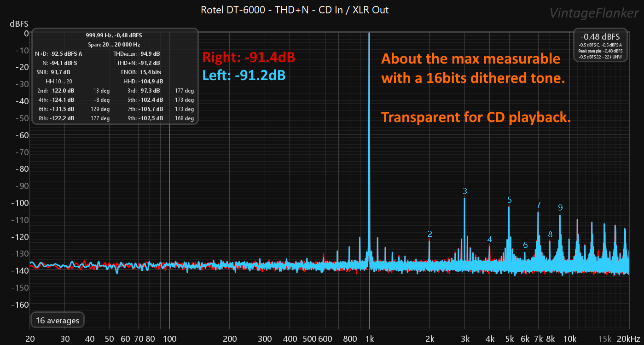Image resolution: width=644 pixels, height=345 pixels.
Task: Click the '20kHz' tick on the frequency axis
Action: pyautogui.click(x=629, y=339)
